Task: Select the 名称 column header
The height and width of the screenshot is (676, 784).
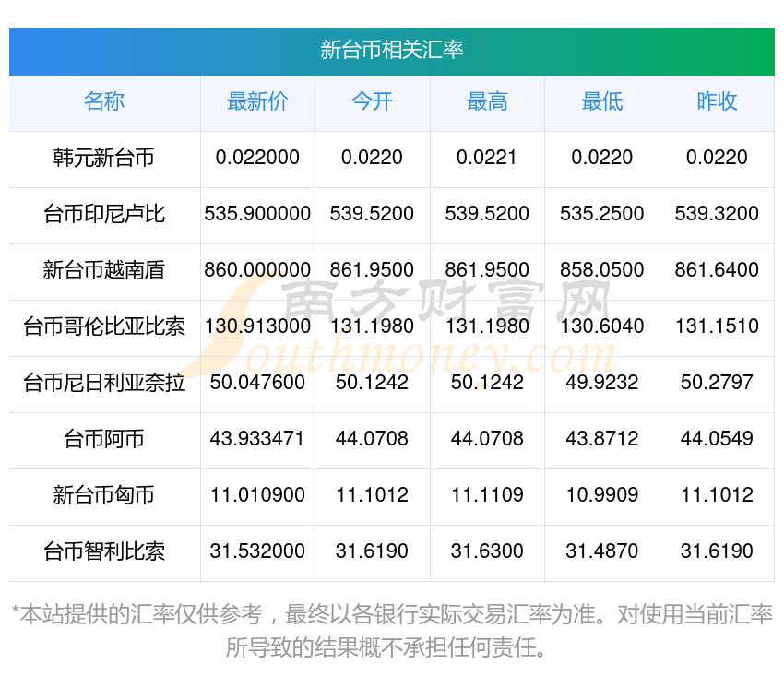Action: coord(104,102)
